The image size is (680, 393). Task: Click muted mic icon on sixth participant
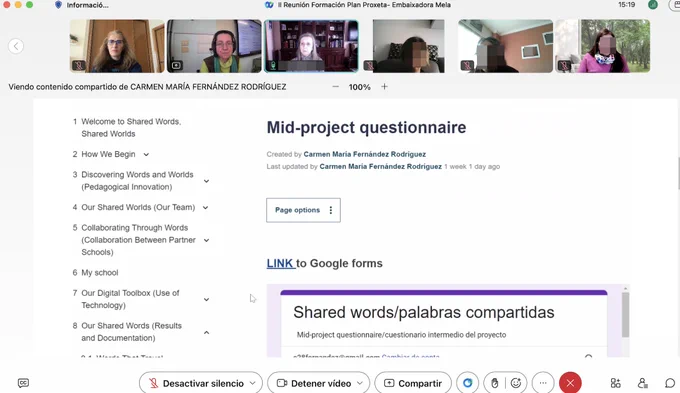564,66
